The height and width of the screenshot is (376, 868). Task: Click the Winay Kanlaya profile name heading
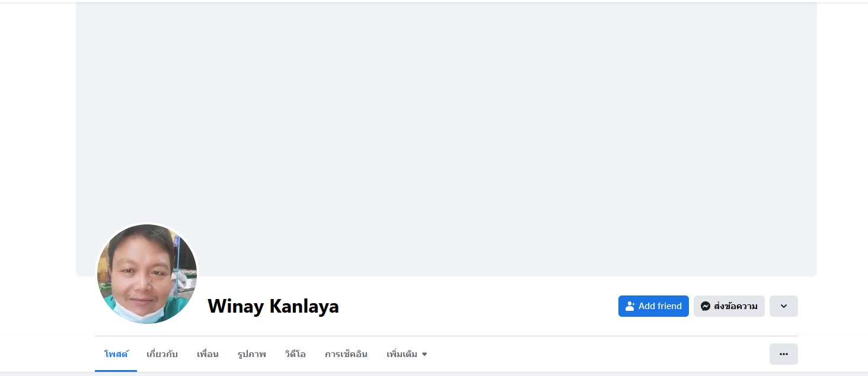click(x=273, y=306)
